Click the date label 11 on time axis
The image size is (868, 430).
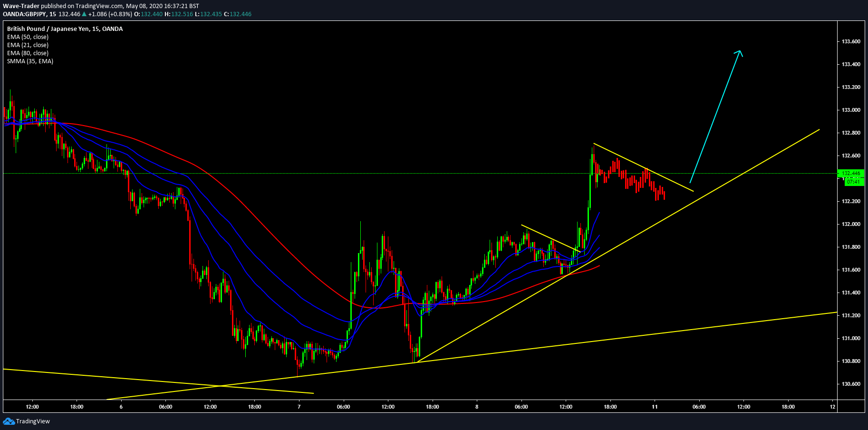(x=655, y=407)
